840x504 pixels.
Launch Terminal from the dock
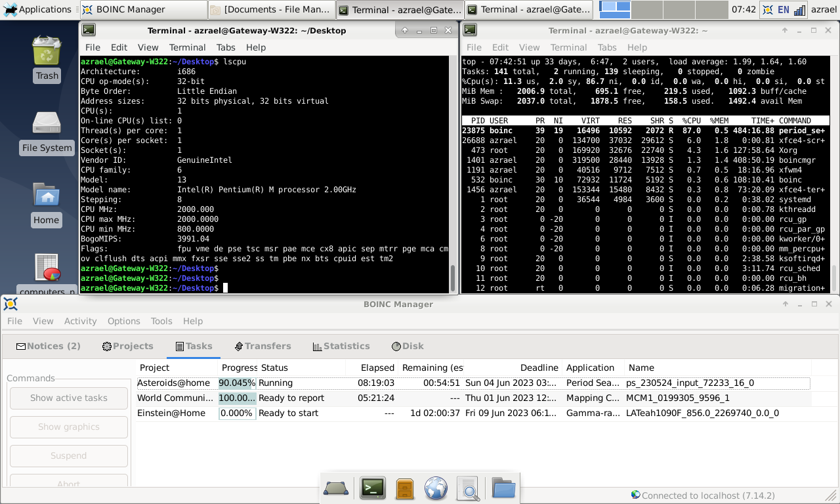click(x=373, y=488)
